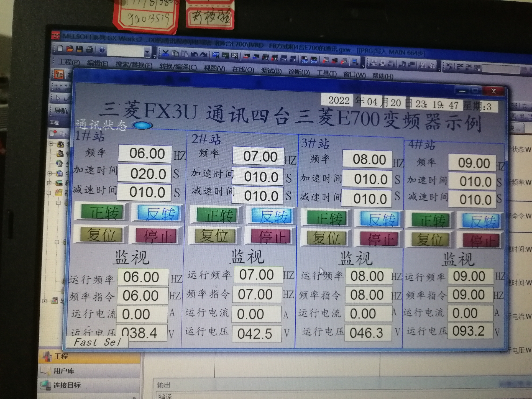Select the 连接目标 navigation pane

(66, 385)
